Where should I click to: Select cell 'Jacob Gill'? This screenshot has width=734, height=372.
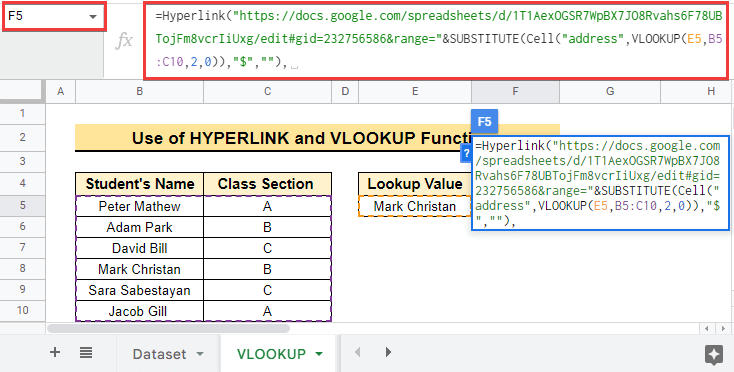coord(139,312)
